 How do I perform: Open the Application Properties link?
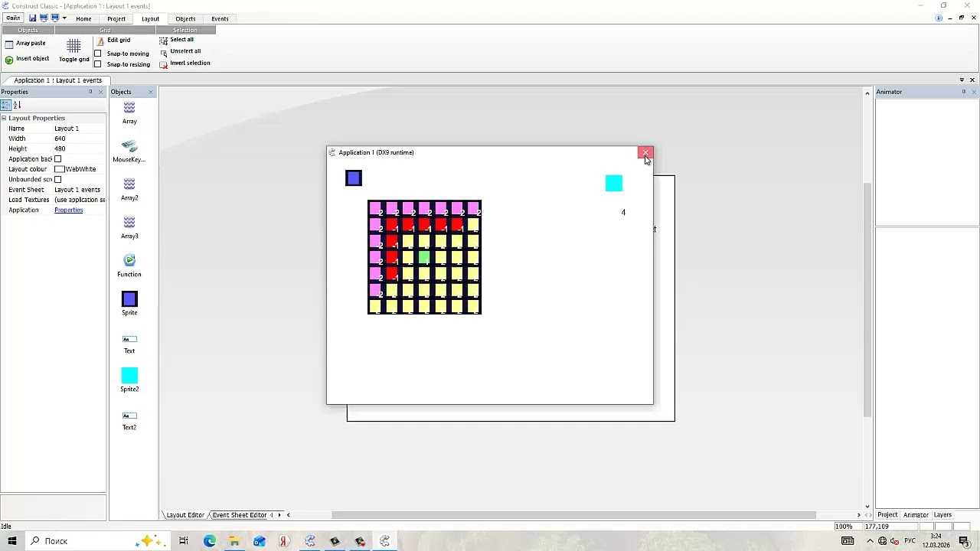pyautogui.click(x=68, y=210)
